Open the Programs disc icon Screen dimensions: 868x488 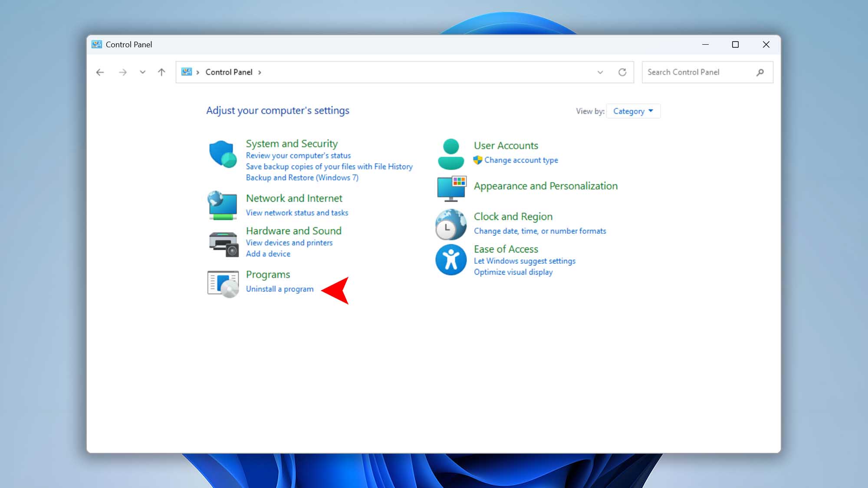point(223,284)
